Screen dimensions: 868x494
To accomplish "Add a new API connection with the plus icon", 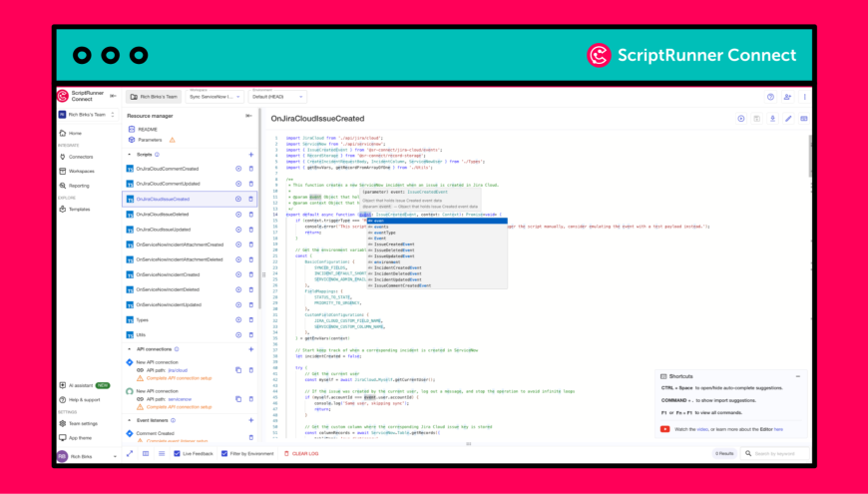I will click(250, 349).
